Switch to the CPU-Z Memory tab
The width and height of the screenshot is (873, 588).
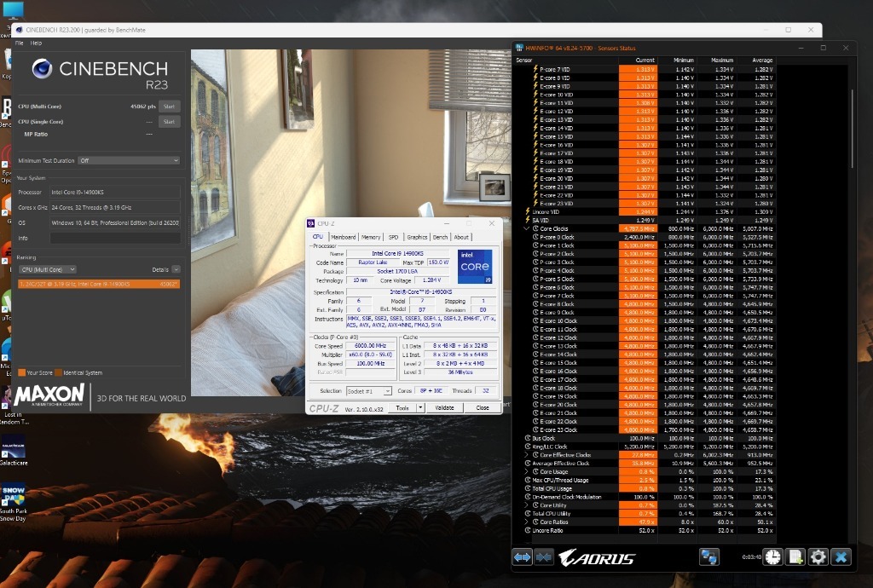[x=371, y=237]
